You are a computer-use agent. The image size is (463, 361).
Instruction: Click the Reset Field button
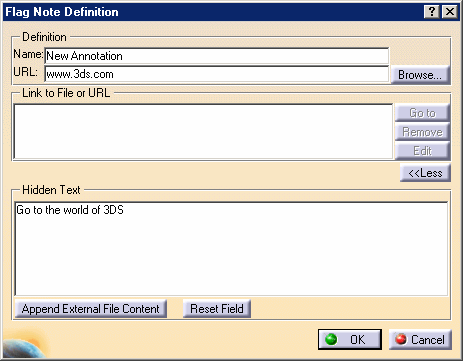[x=217, y=309]
